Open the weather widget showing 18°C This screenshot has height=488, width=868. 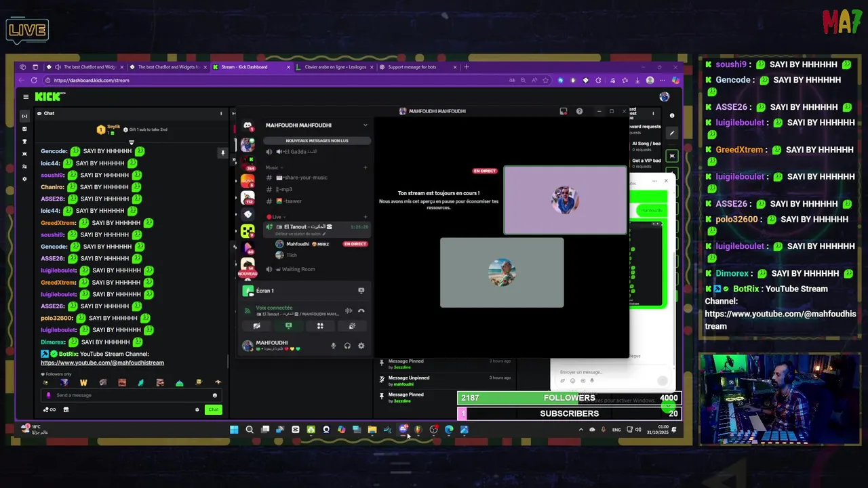click(x=35, y=429)
